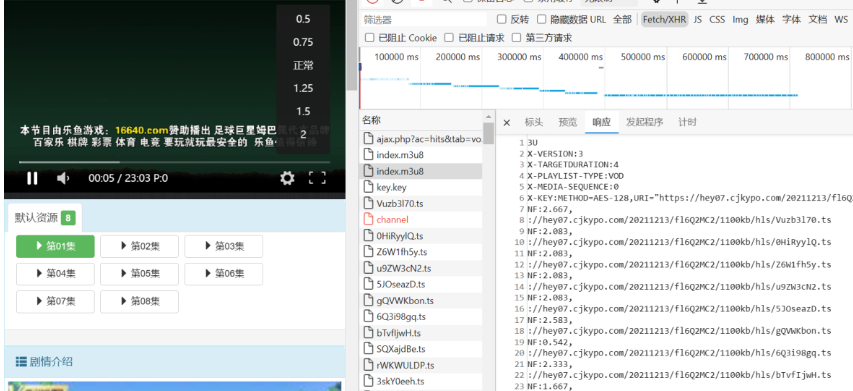Set playback speed to 1.25
This screenshot has height=391, width=853.
pyautogui.click(x=303, y=88)
